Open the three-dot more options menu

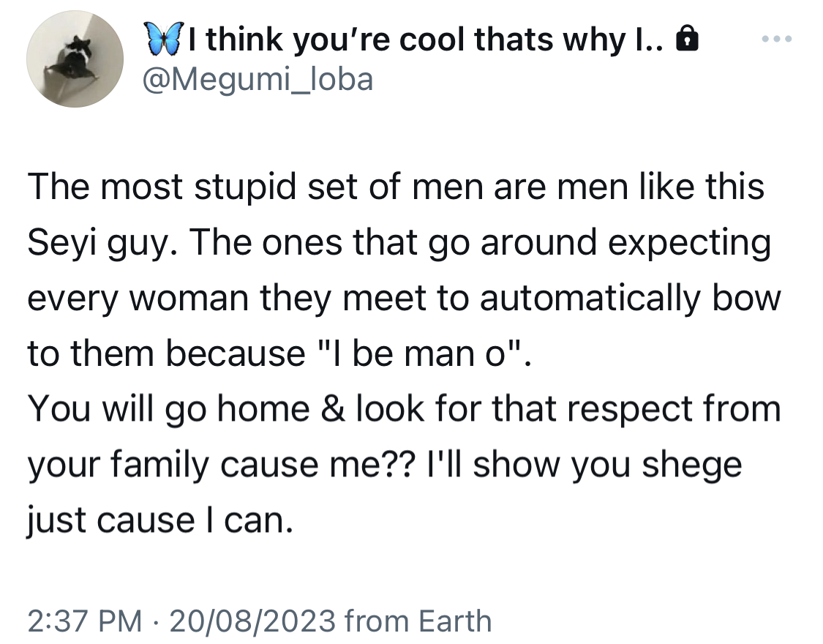[x=777, y=39]
